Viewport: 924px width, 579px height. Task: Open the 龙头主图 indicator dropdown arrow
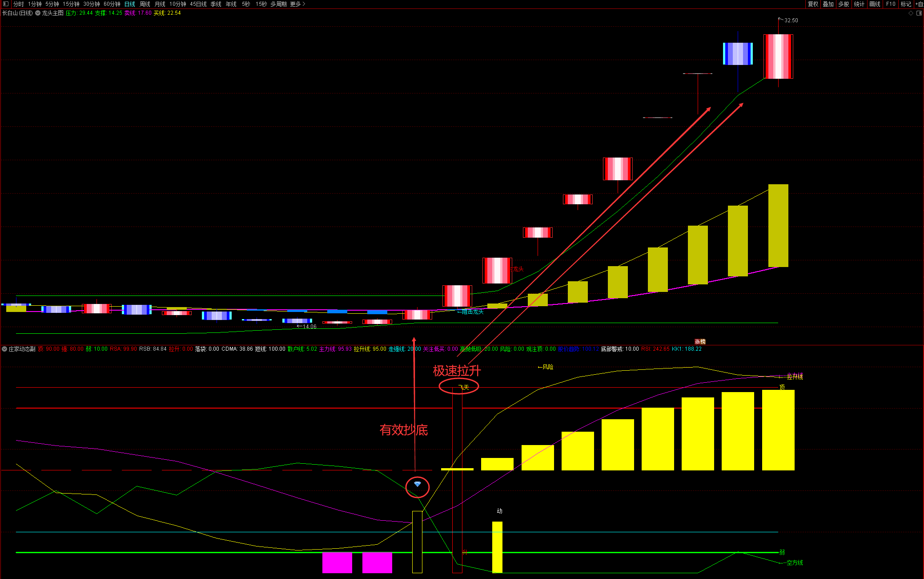(38, 13)
